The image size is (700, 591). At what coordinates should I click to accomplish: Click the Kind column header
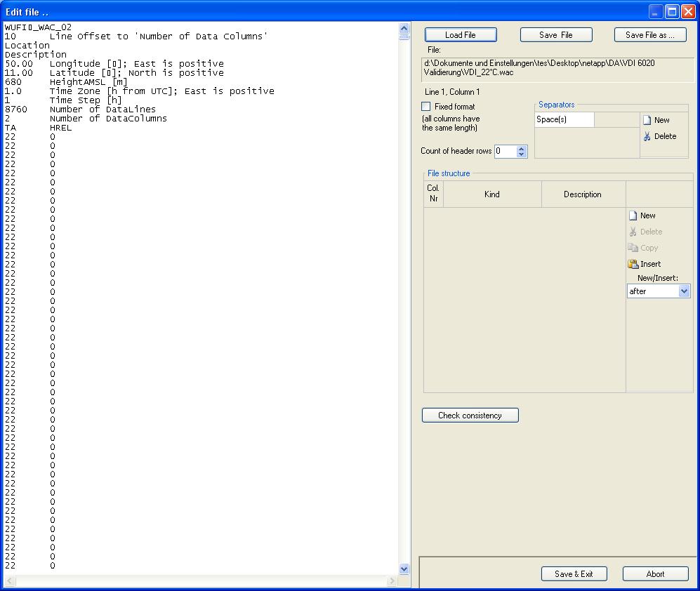(x=492, y=194)
